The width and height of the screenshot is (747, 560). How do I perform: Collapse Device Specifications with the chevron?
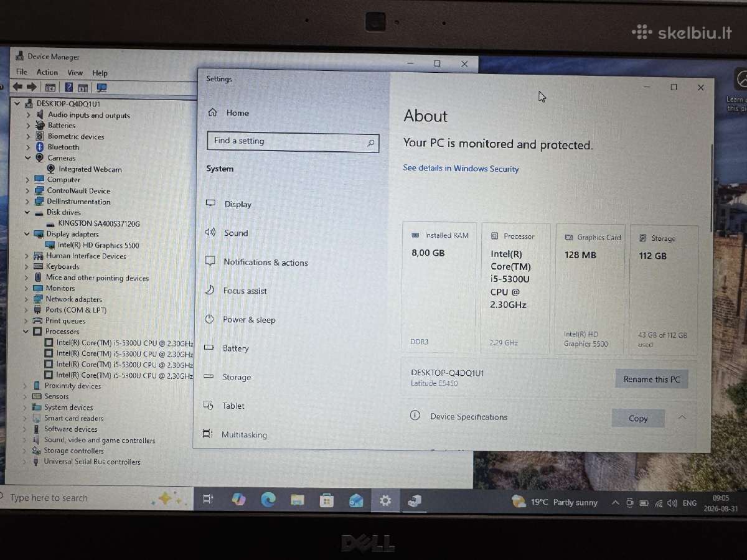tap(682, 418)
